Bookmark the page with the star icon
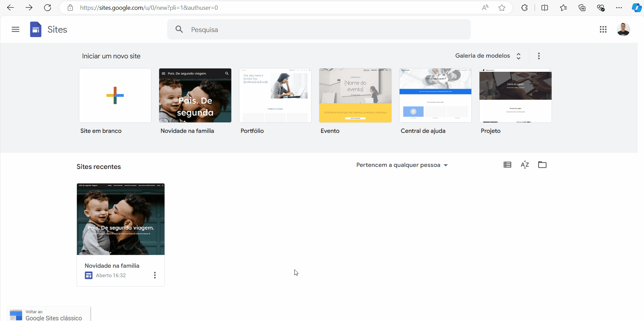The width and height of the screenshot is (644, 321). (x=501, y=7)
